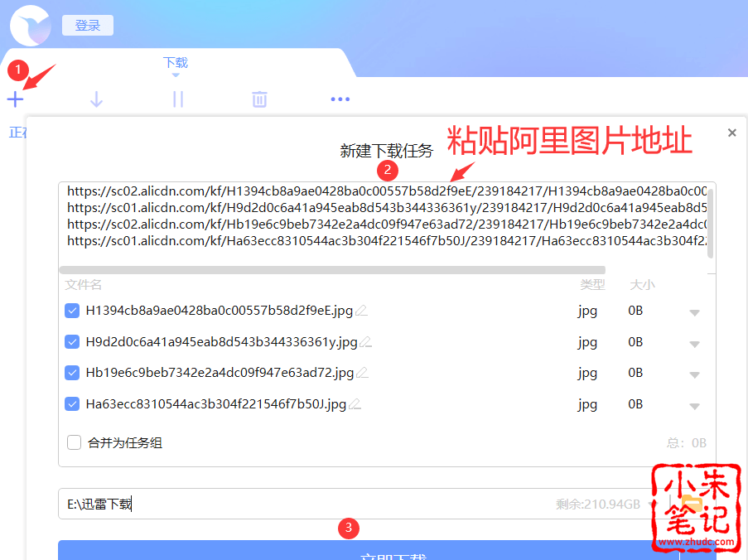Uncheck the H9d2d0c6a41a945 jpg file
748x560 pixels.
point(72,342)
